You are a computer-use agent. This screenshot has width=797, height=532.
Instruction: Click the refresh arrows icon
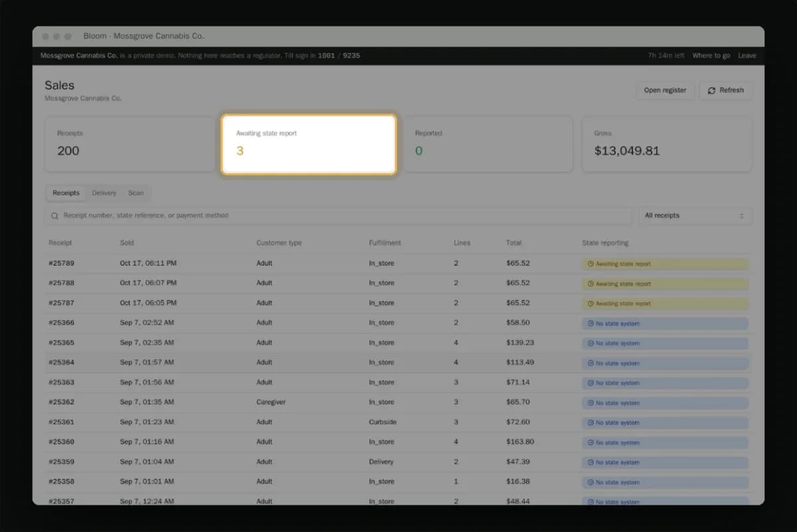pos(712,90)
